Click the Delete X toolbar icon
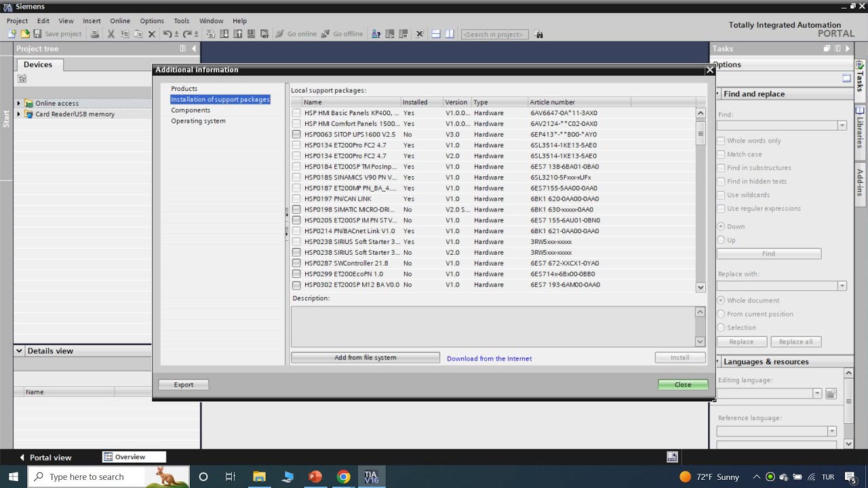 click(x=152, y=34)
